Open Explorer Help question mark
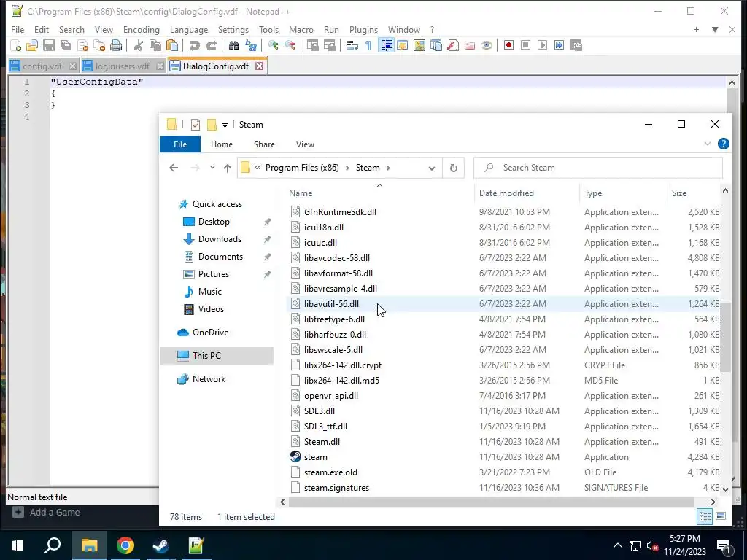The height and width of the screenshot is (560, 747). [723, 144]
